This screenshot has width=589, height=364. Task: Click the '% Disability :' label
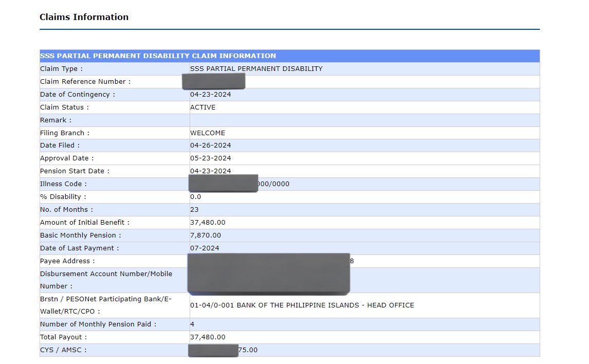pos(63,197)
